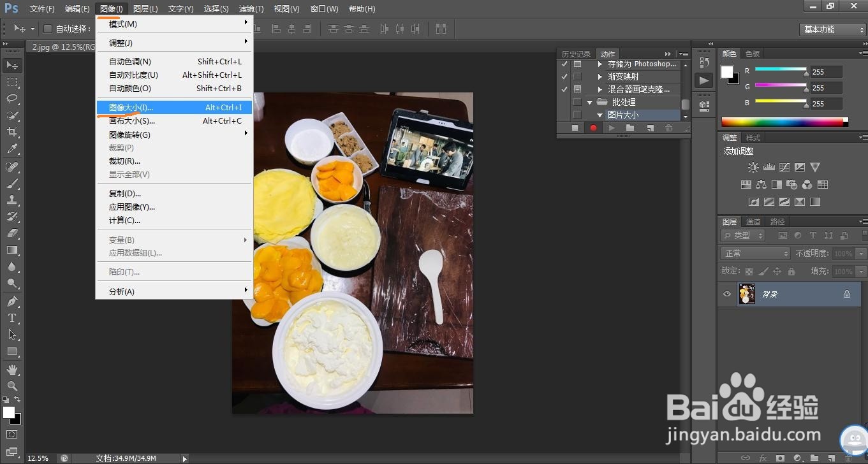This screenshot has height=464, width=868.
Task: Toggle the checkmark for 渐变映射 action
Action: click(x=564, y=76)
